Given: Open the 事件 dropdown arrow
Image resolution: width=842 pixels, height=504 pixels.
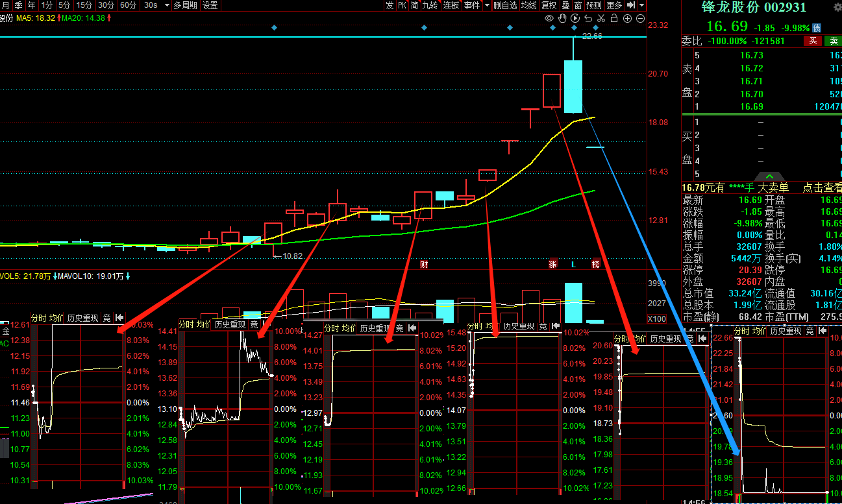Looking at the screenshot, I should click(487, 5).
